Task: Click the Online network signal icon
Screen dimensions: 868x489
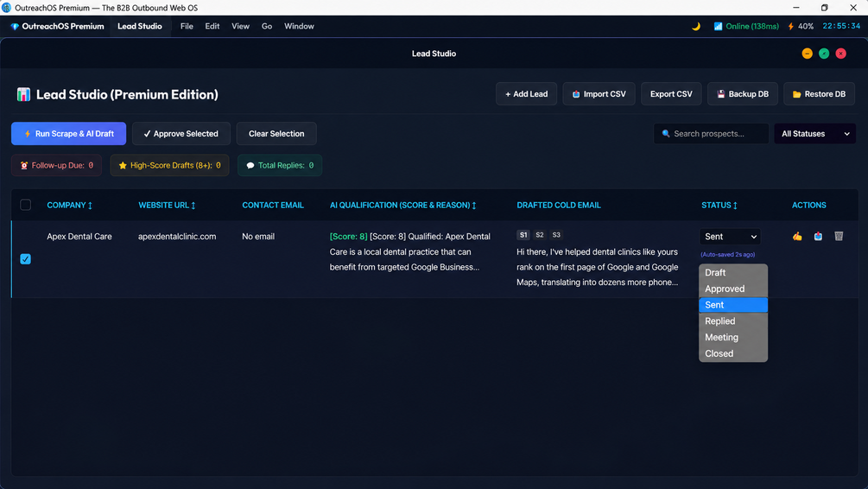Action: [x=718, y=26]
